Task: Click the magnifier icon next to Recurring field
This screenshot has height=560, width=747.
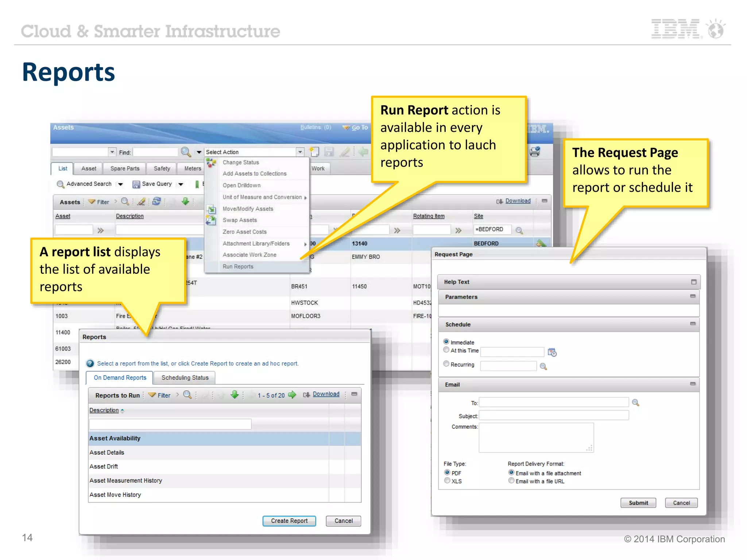Action: [x=543, y=366]
